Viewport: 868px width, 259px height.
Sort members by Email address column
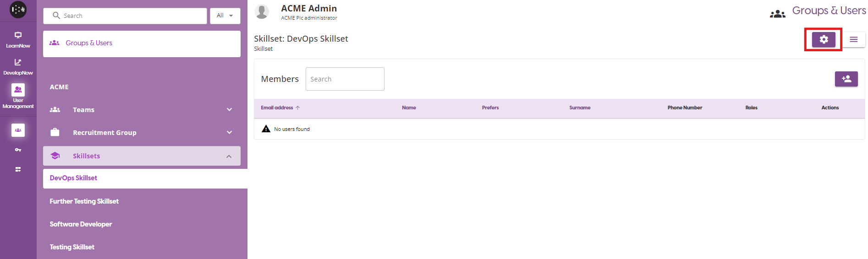tap(277, 108)
